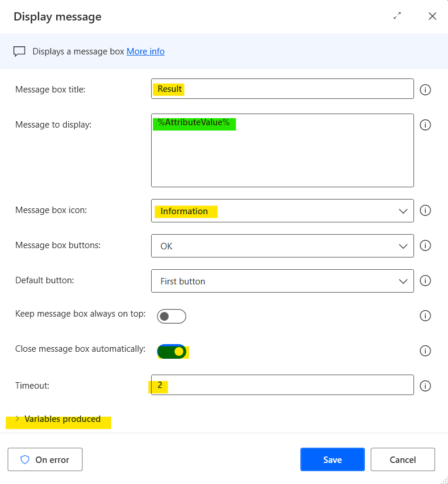This screenshot has width=448, height=484.
Task: Open the More info link
Action: (x=145, y=52)
